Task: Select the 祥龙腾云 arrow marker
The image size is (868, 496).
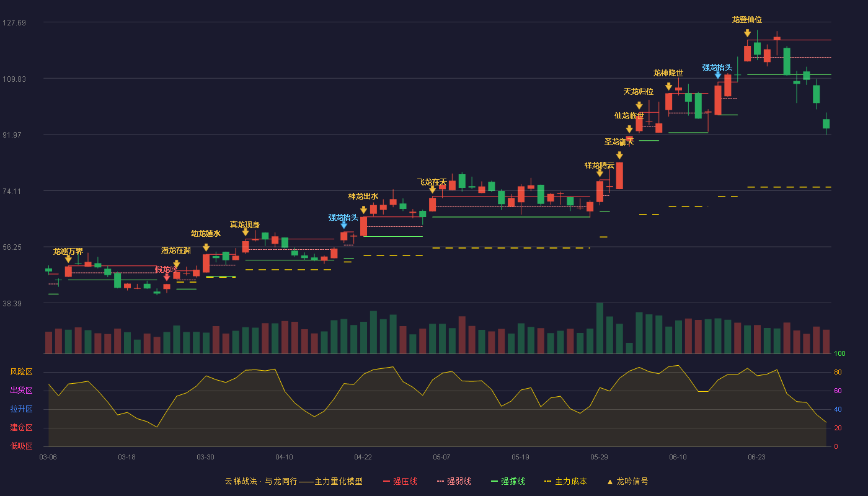Action: (x=600, y=173)
